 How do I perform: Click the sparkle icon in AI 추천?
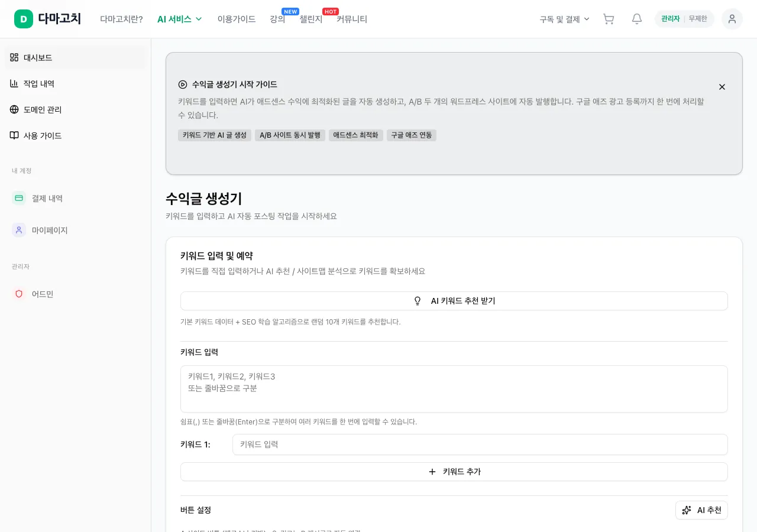(x=687, y=510)
